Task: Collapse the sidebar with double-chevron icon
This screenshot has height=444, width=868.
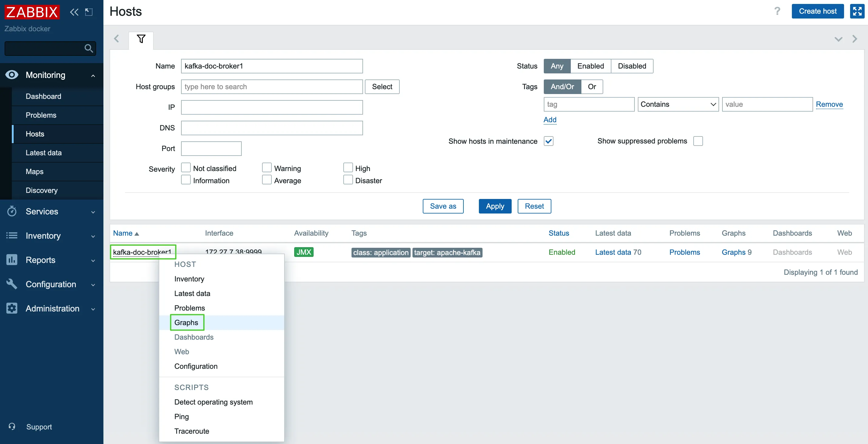Action: tap(74, 12)
